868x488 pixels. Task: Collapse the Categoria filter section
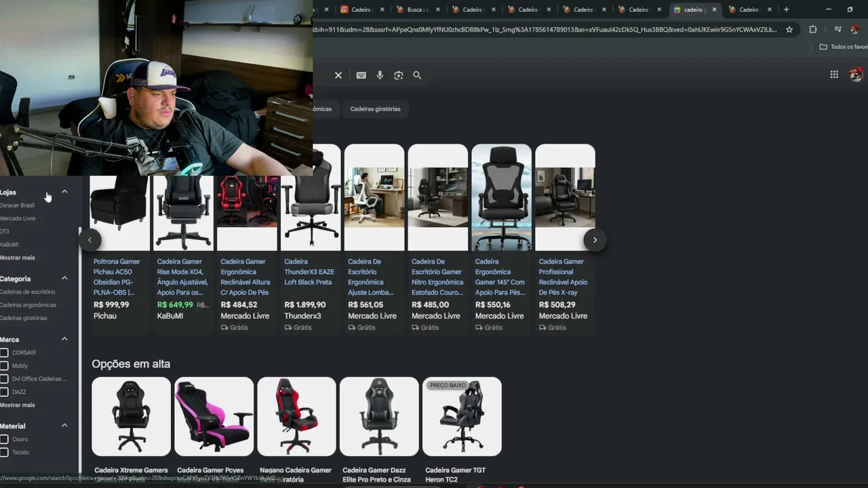point(64,278)
